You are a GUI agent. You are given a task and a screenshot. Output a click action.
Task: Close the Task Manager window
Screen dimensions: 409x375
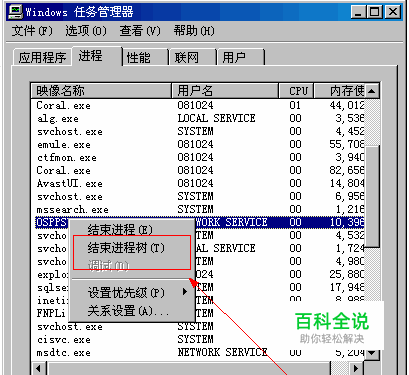[393, 12]
